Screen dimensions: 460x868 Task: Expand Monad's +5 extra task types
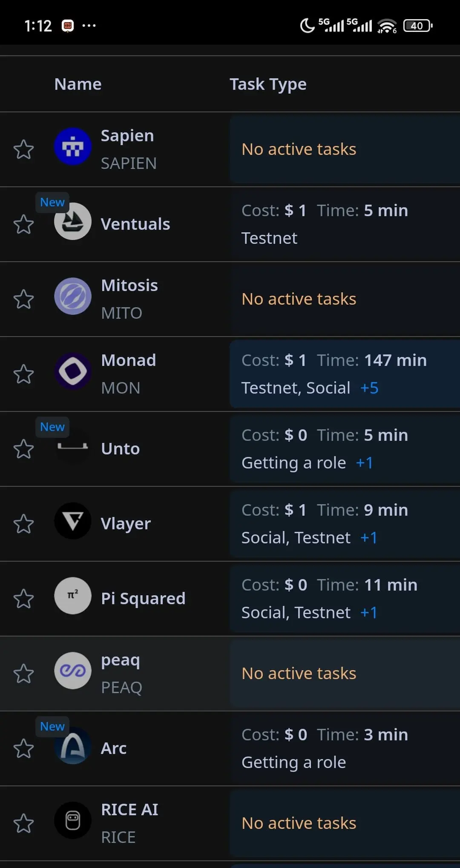click(x=369, y=388)
